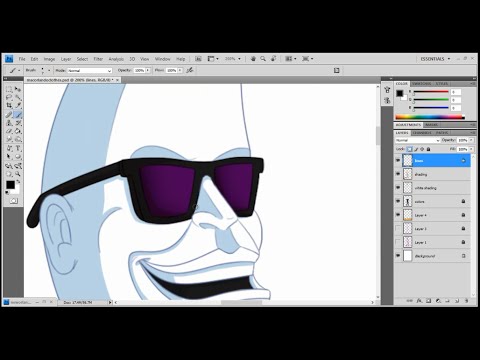
Task: Select the Healing Brush tool
Action: (9, 115)
